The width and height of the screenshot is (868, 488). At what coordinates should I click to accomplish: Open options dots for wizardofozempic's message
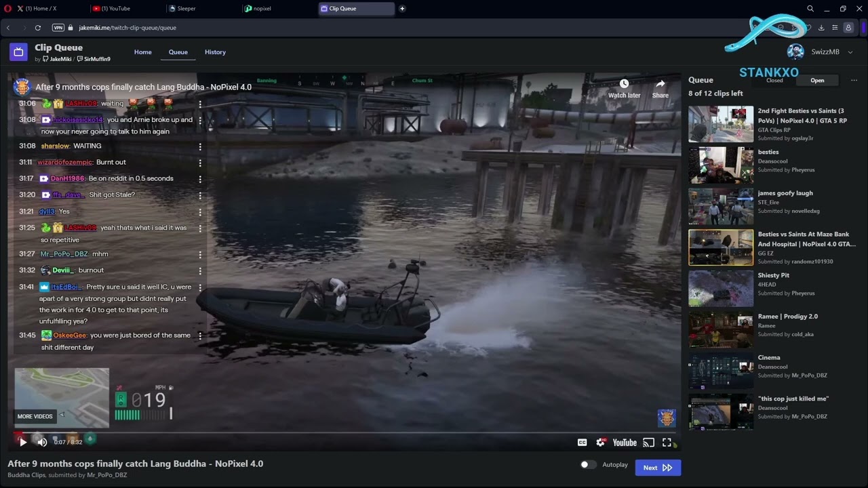(200, 163)
